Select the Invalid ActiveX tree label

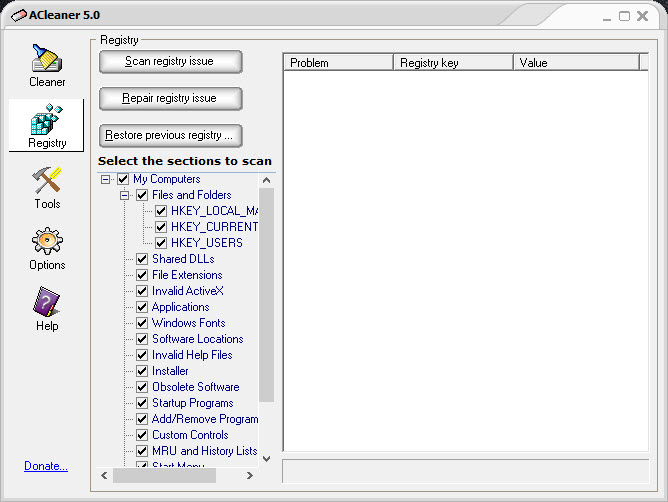click(187, 291)
